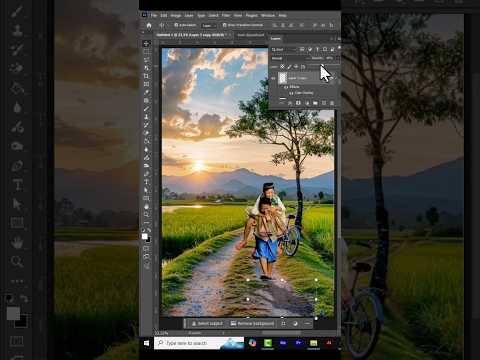Select the Move tool in the toolbar
480x360 pixels.
point(146,43)
